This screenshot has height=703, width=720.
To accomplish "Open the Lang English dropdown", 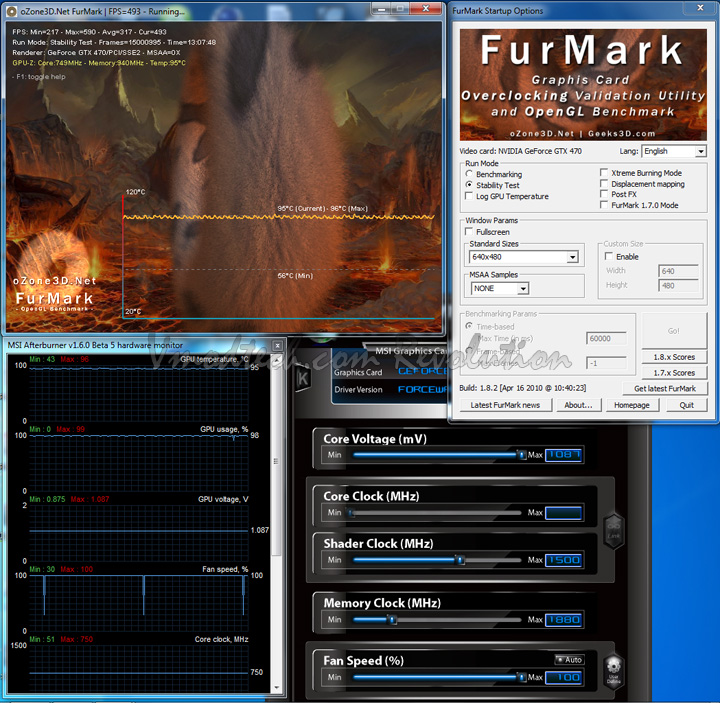I will [700, 151].
